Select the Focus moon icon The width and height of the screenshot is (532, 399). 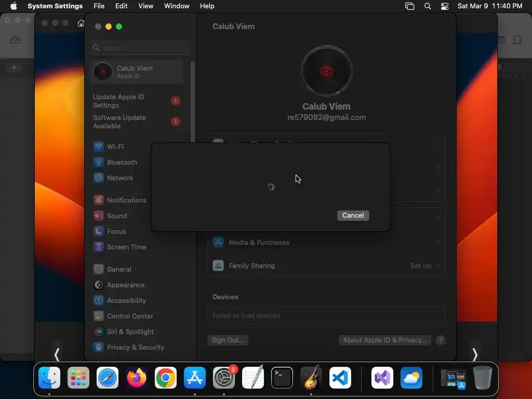point(99,231)
